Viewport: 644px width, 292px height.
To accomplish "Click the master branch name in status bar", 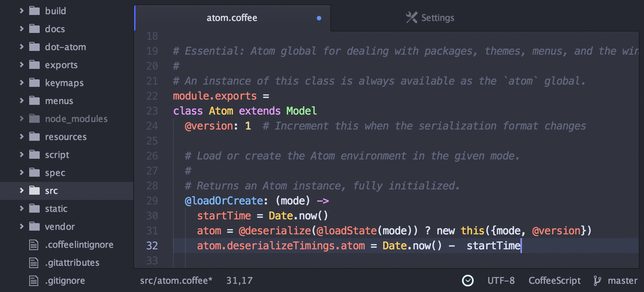I will 623,280.
